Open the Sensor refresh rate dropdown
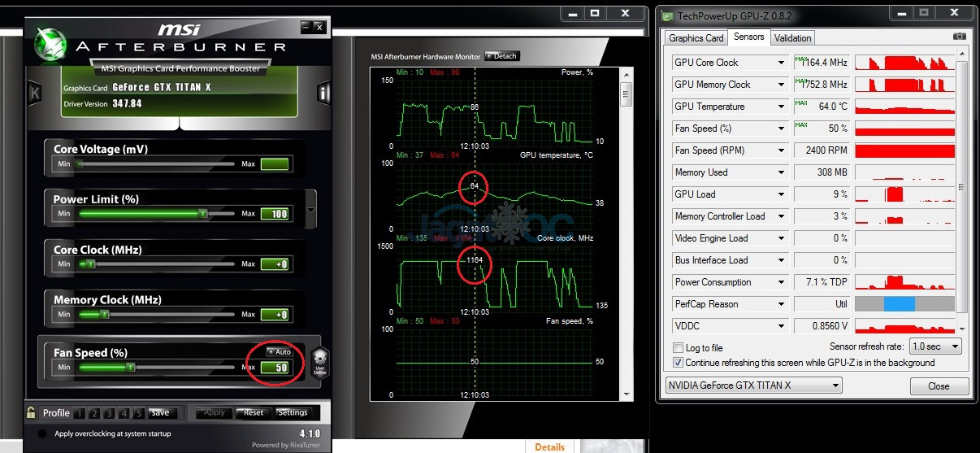This screenshot has width=980, height=453. point(934,346)
